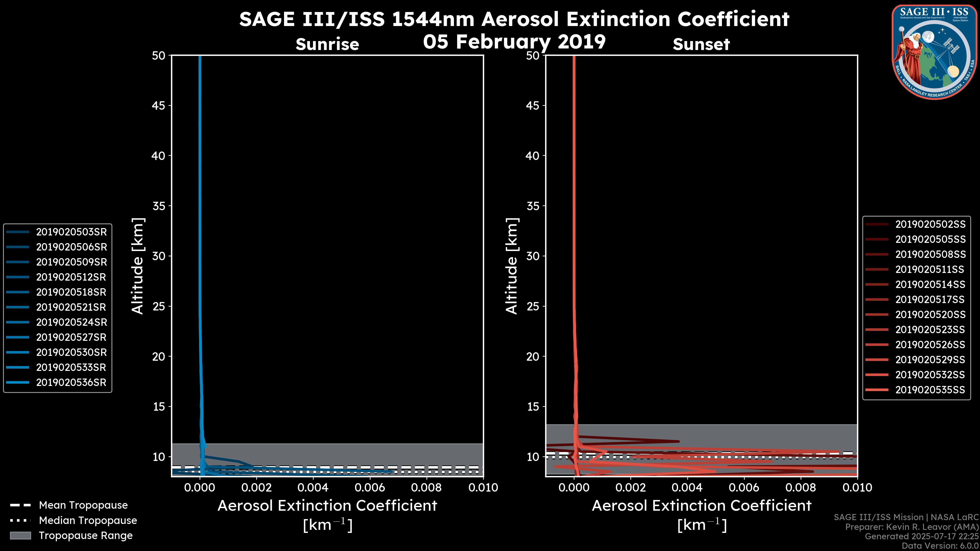980x551 pixels.
Task: Click the Tropopause Range gray swatch
Action: (20, 535)
